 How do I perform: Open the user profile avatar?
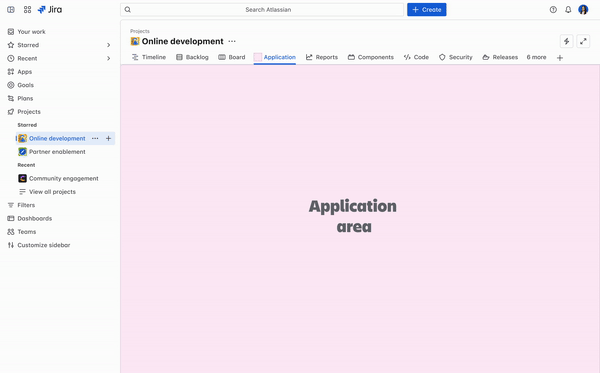click(x=583, y=10)
